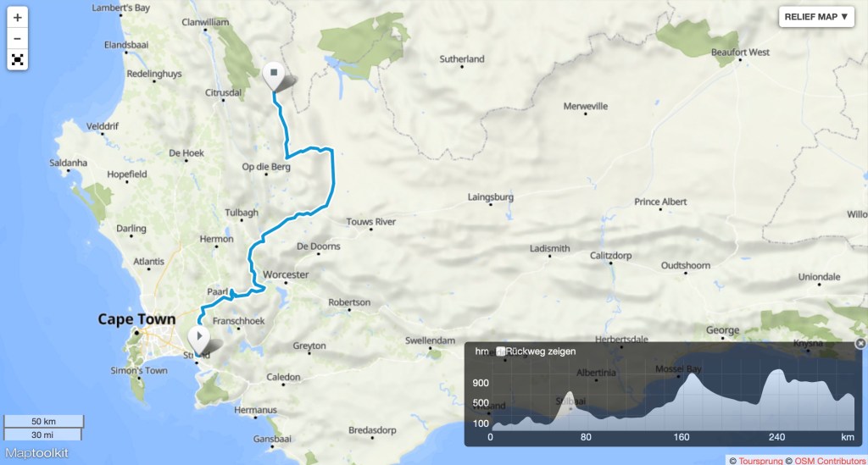
Task: Zoom out with the minus button
Action: click(17, 39)
